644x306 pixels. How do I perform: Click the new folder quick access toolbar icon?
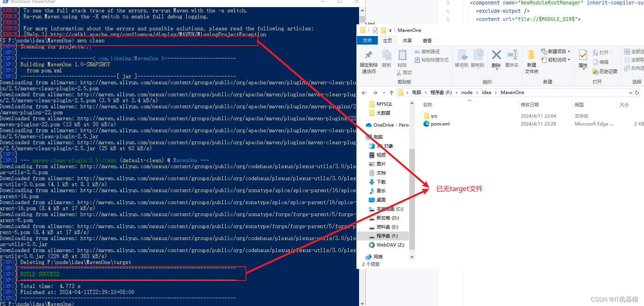click(383, 30)
